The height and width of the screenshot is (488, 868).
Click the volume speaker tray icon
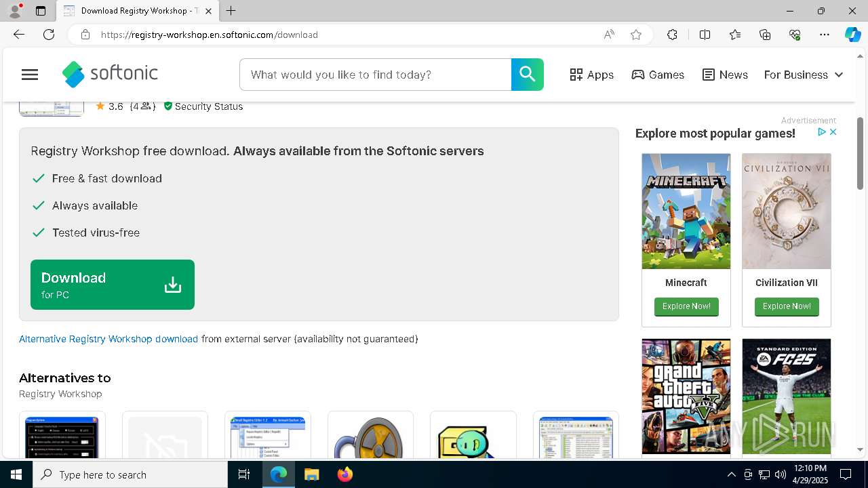(x=781, y=474)
